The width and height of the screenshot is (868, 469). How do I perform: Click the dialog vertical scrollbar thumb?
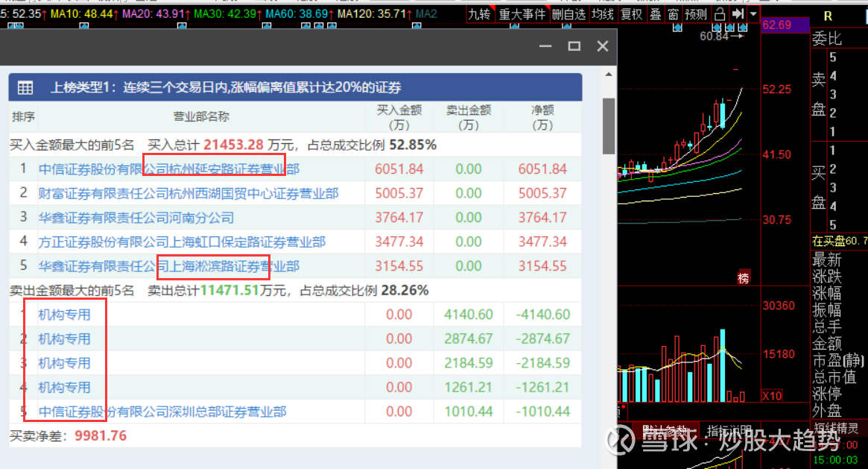[x=609, y=126]
